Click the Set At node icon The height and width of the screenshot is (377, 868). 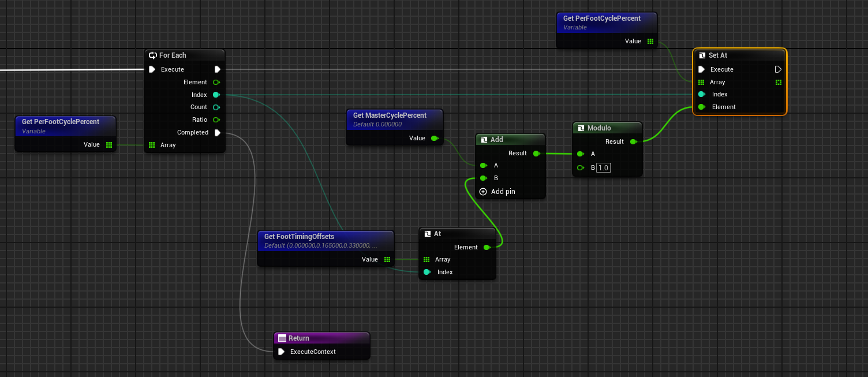pyautogui.click(x=702, y=55)
